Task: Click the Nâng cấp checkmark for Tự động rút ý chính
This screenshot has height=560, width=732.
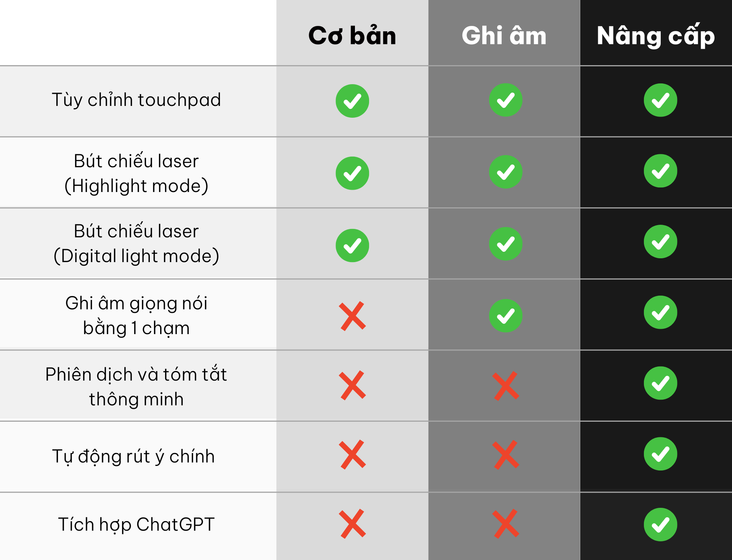Action: point(660,454)
